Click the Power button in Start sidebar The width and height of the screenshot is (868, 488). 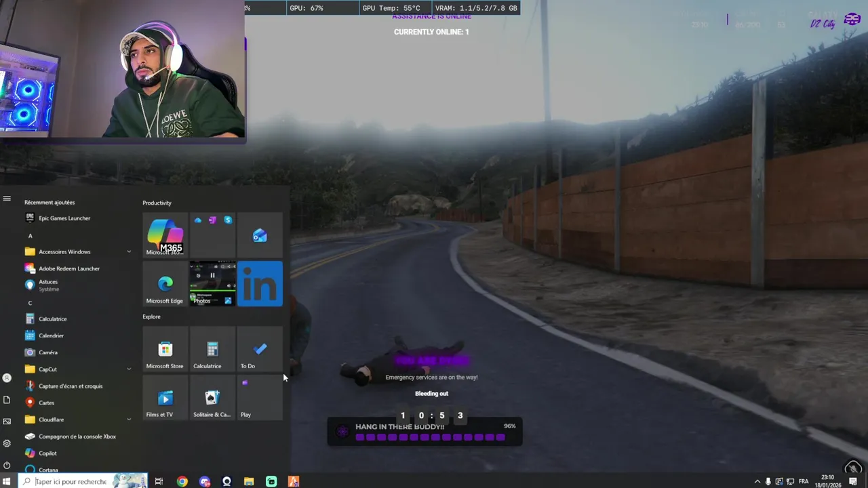pyautogui.click(x=7, y=465)
